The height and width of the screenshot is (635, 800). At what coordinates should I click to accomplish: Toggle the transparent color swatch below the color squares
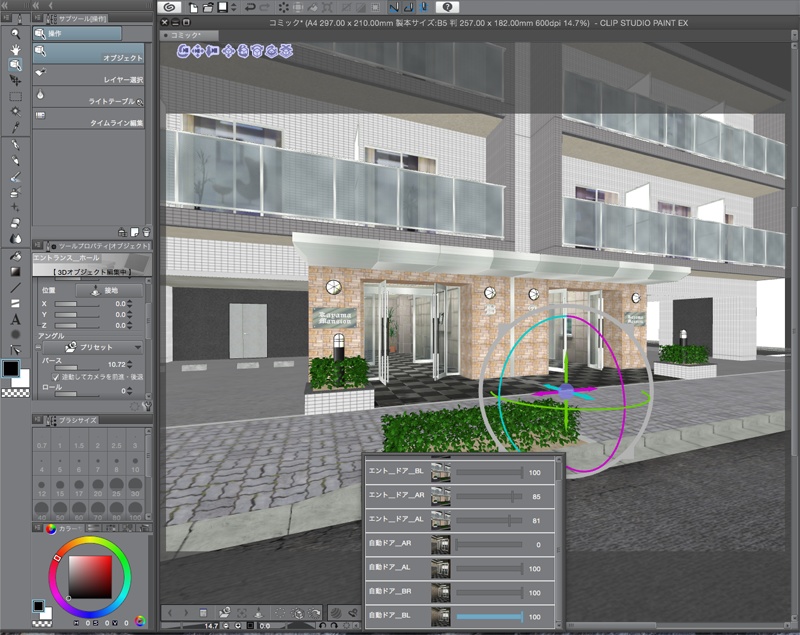[13, 392]
